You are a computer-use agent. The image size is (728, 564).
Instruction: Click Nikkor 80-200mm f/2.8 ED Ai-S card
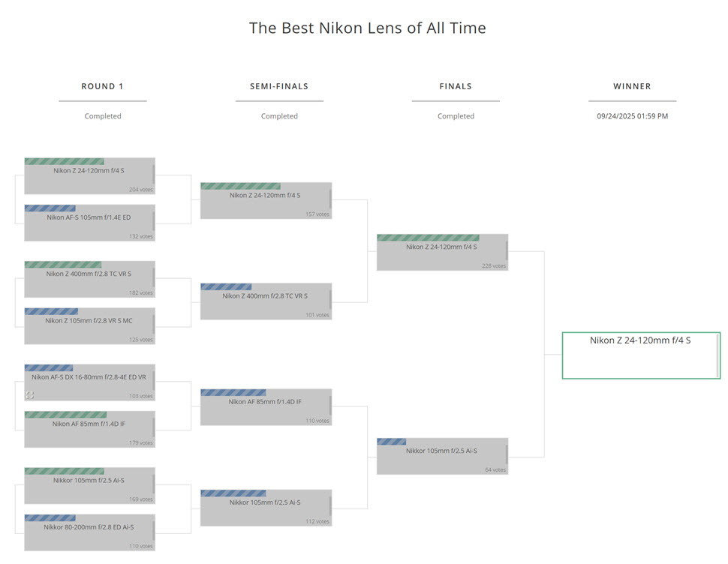89,532
